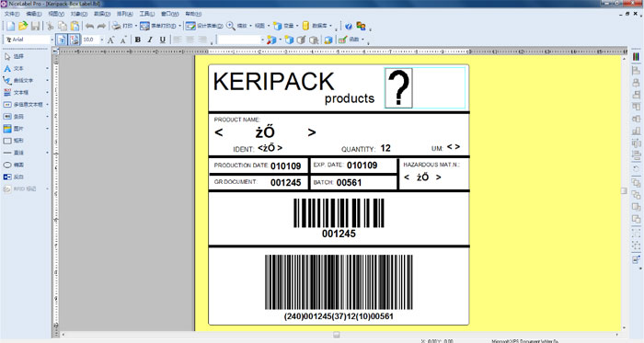Select the text box tool

click(x=17, y=93)
